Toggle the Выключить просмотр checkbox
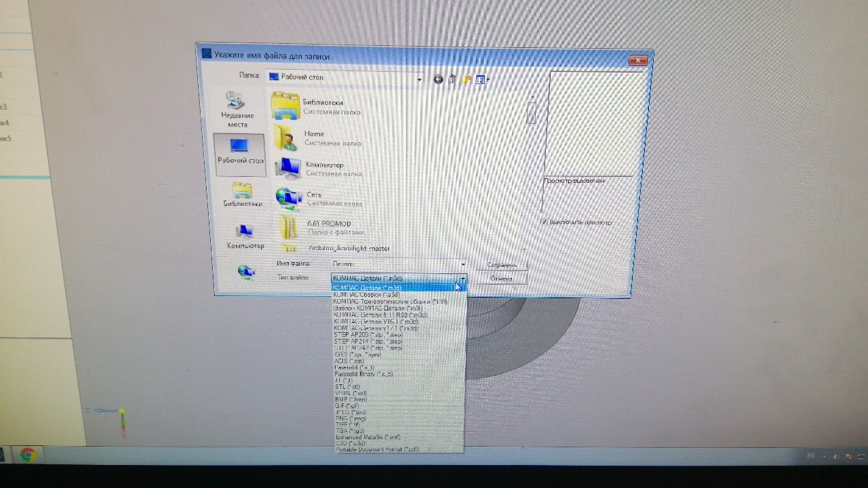This screenshot has width=868, height=488. [545, 222]
